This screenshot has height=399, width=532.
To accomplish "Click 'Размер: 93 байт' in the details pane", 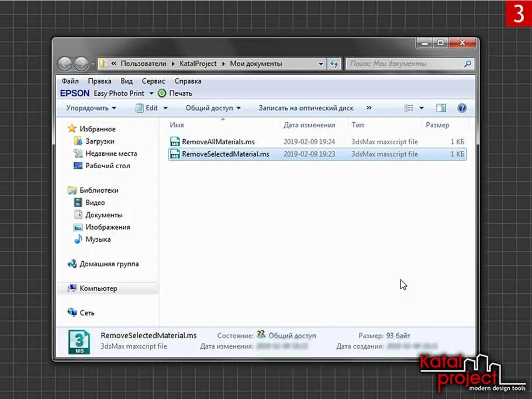I will [384, 335].
